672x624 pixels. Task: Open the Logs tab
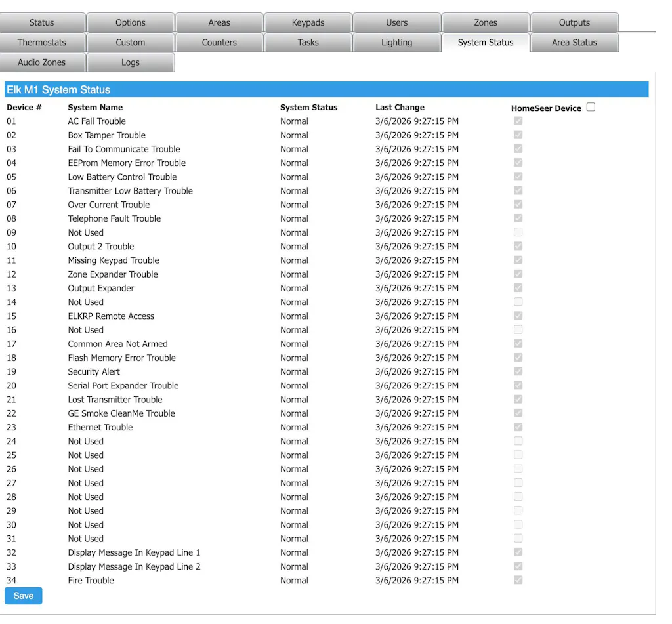click(x=130, y=62)
